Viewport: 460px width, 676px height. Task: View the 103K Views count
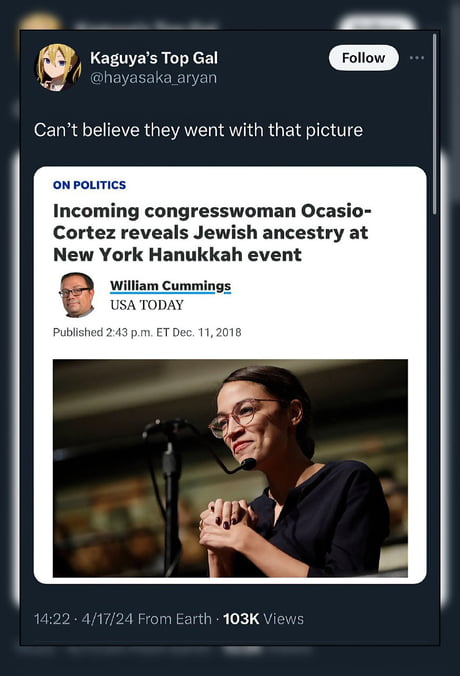[x=263, y=619]
